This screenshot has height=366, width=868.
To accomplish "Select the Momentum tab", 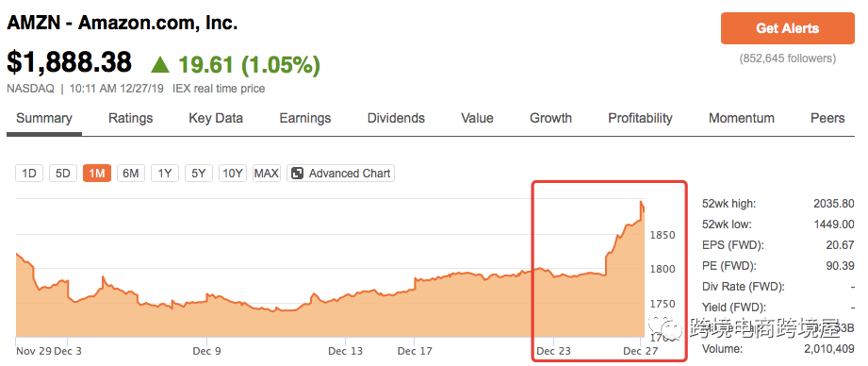I will tap(741, 118).
